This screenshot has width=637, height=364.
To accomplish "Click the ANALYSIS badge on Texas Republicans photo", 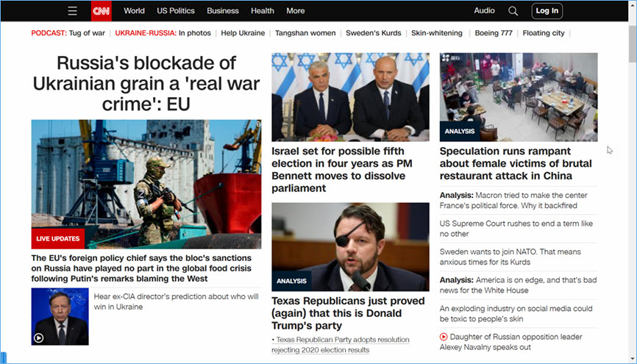I will (291, 281).
